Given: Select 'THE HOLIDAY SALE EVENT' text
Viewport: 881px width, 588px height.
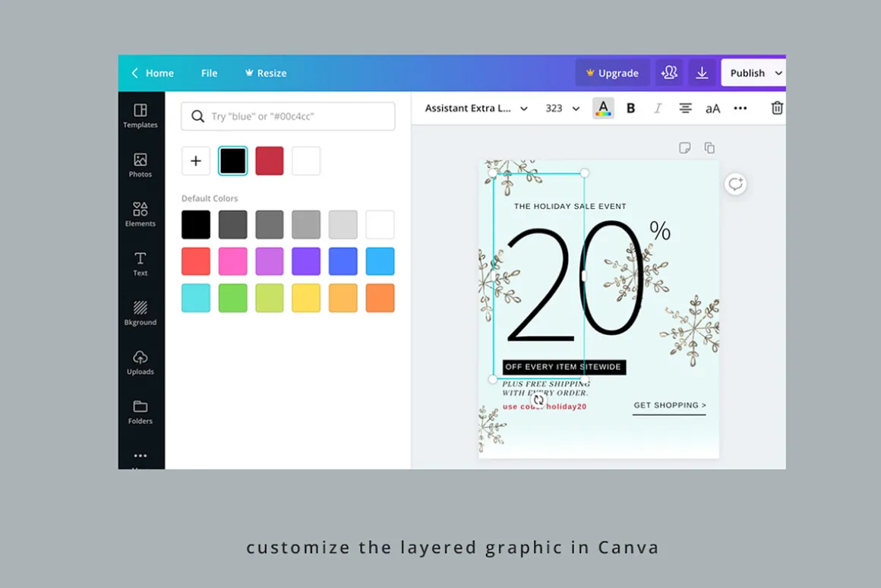Looking at the screenshot, I should [x=570, y=207].
